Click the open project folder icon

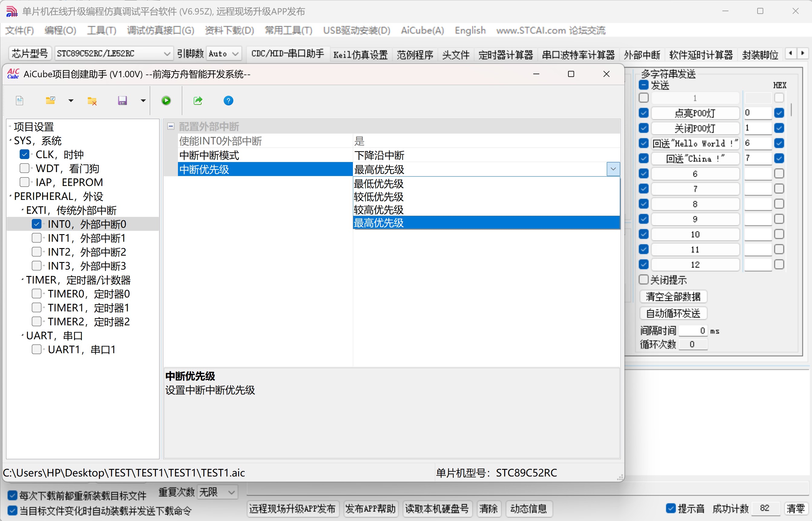point(51,101)
